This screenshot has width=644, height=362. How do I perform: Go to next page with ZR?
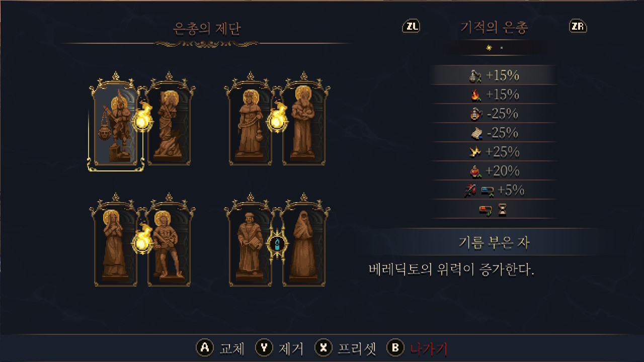578,27
